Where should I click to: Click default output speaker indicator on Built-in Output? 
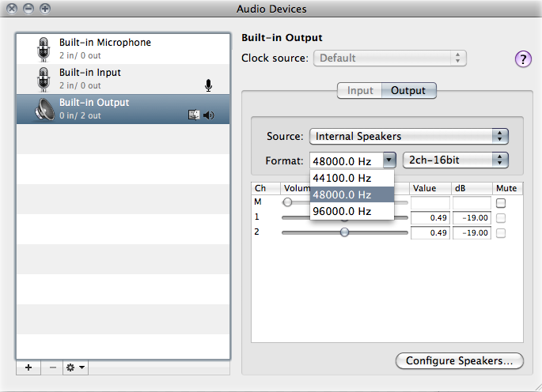208,115
